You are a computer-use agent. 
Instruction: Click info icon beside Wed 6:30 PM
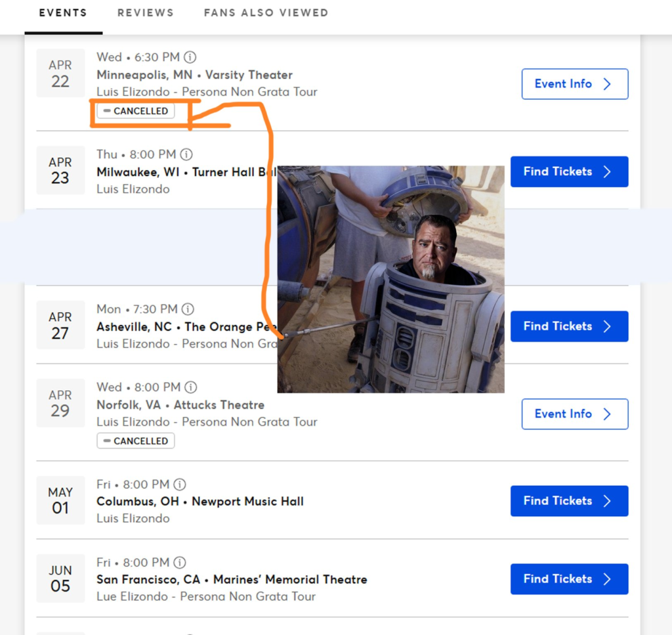pyautogui.click(x=190, y=57)
